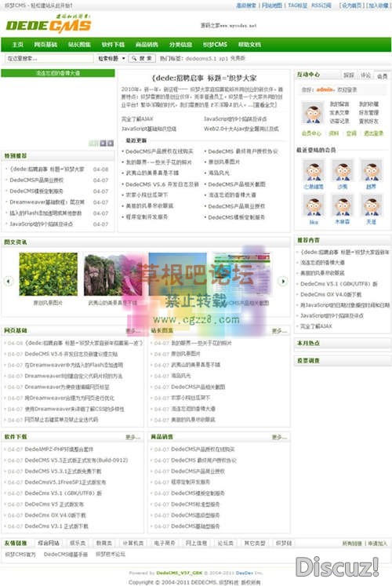
Task: Click 退出登录 link
Action: (373, 133)
